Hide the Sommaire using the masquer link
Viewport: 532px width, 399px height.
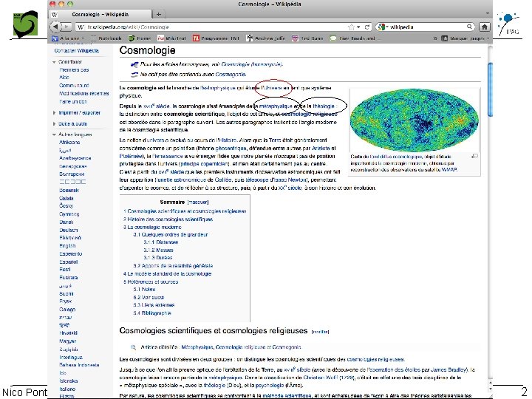(x=198, y=202)
